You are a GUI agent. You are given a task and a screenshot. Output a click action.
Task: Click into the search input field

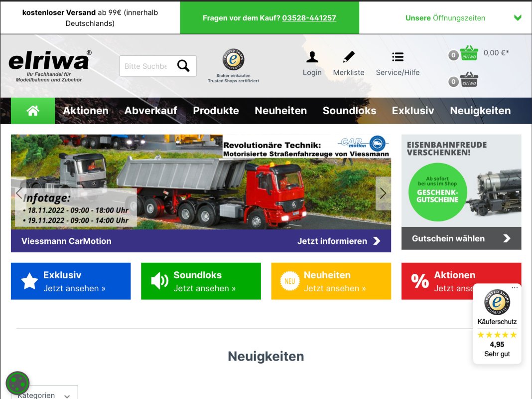tap(145, 66)
